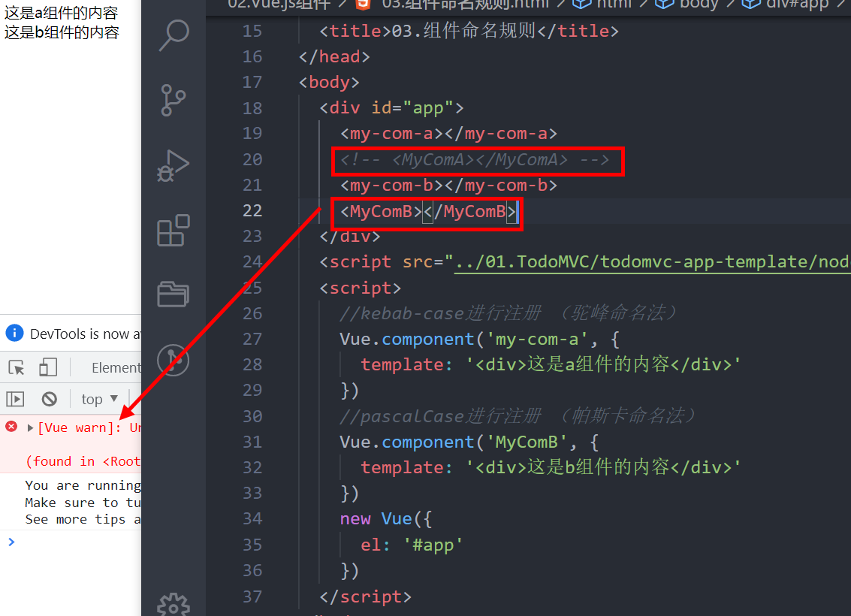Screen dimensions: 851x616
Task: Click the blue info icon in DevTools banner
Action: (16, 333)
